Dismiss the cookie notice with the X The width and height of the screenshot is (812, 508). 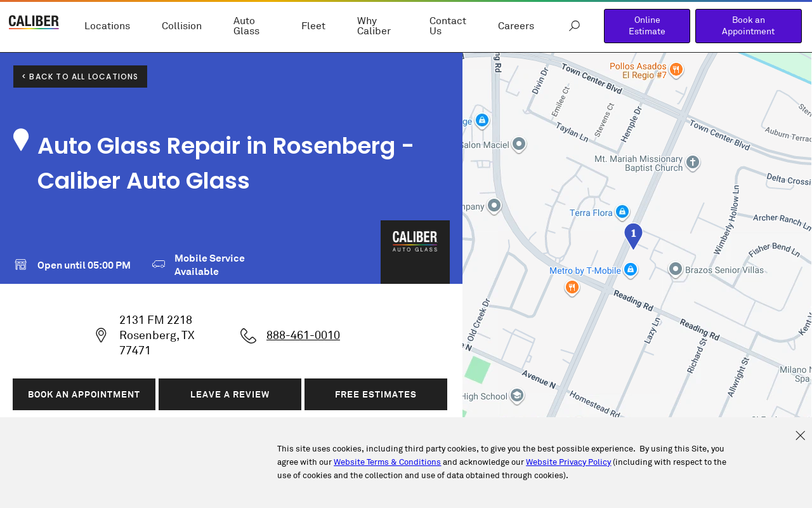pos(801,436)
